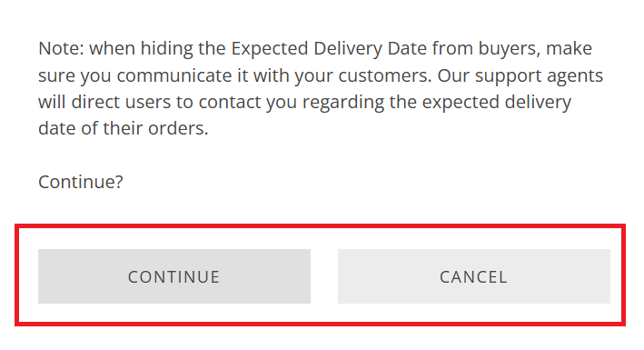644x350 pixels.
Task: Click the text "date of their orders."
Action: pyautogui.click(x=124, y=128)
